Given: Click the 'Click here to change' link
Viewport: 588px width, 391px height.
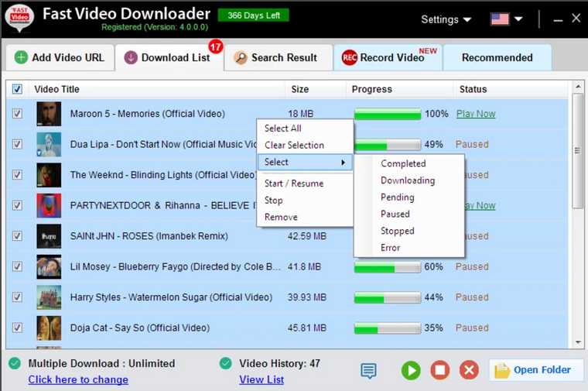Looking at the screenshot, I should [78, 379].
